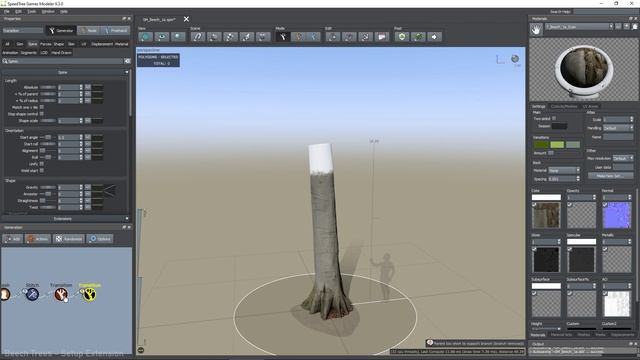Toggle the Normal map checkbox

tap(605, 205)
